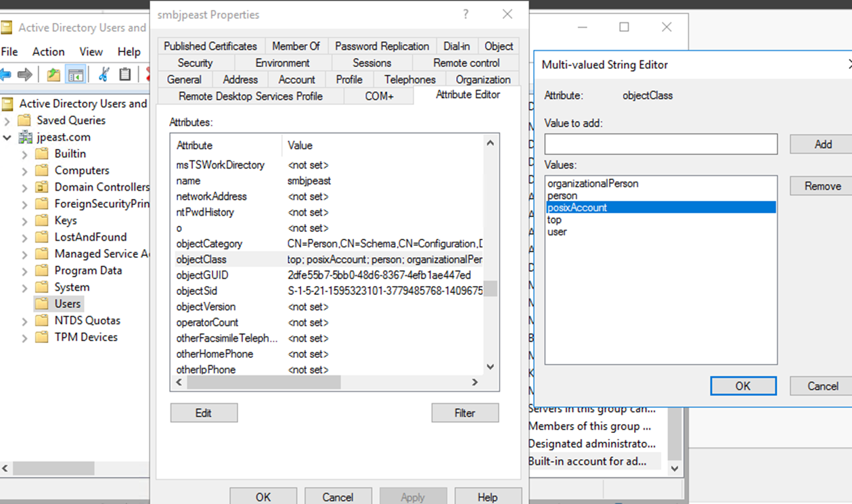Expand the Builtin container

point(24,154)
